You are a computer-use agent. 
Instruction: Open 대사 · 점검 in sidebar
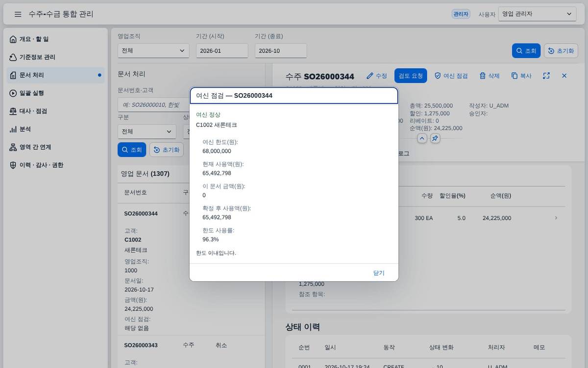pos(56,111)
